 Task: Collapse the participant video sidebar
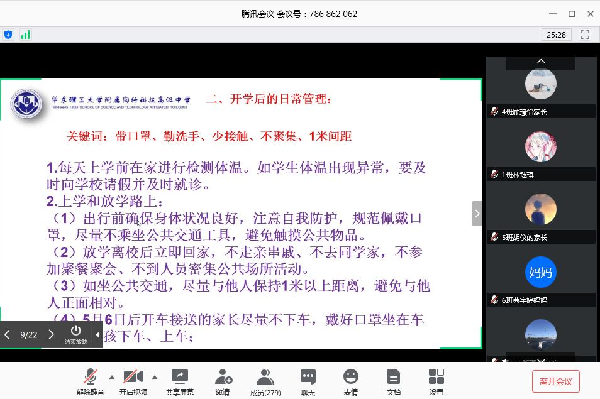coord(477,213)
